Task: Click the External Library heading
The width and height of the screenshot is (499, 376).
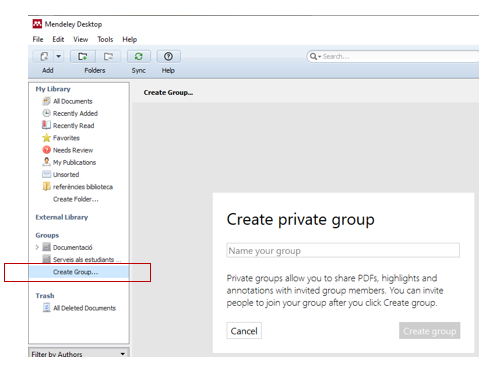Action: tap(62, 217)
